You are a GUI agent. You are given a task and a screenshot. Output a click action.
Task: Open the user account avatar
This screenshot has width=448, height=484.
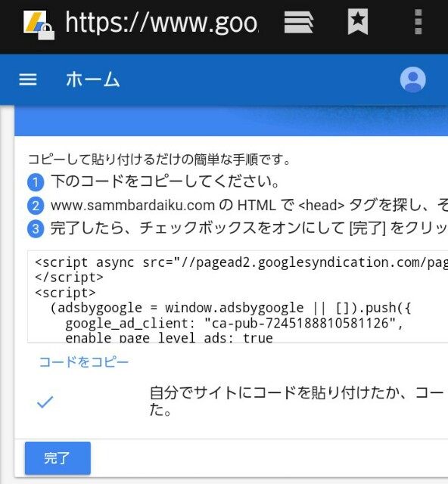412,79
